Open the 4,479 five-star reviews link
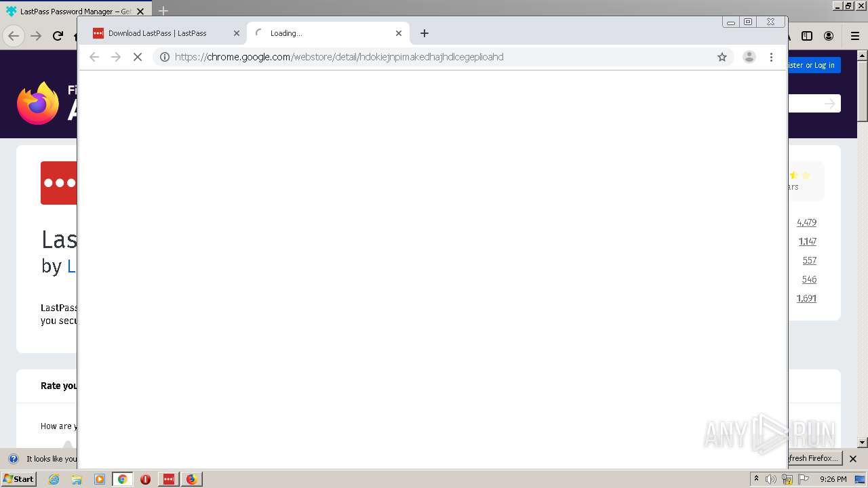The height and width of the screenshot is (488, 868). [x=806, y=222]
